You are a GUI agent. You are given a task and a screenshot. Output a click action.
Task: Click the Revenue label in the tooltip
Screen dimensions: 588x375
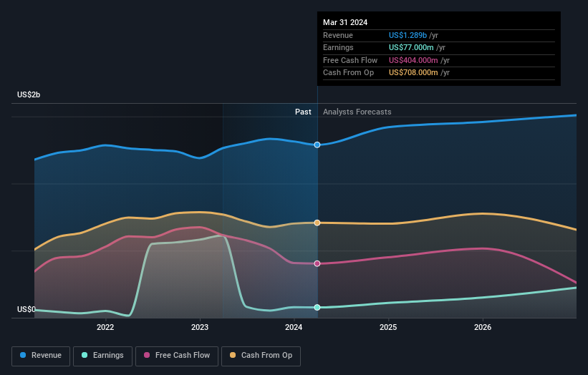tap(338, 35)
